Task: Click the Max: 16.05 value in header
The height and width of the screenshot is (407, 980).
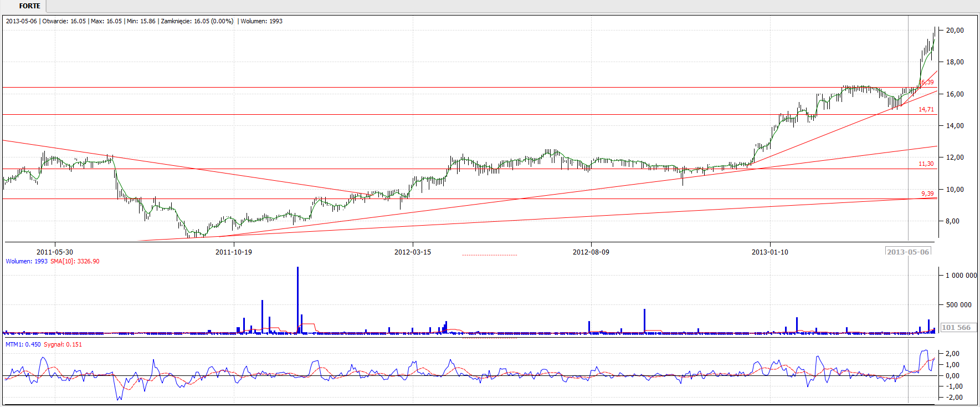Action: click(106, 22)
